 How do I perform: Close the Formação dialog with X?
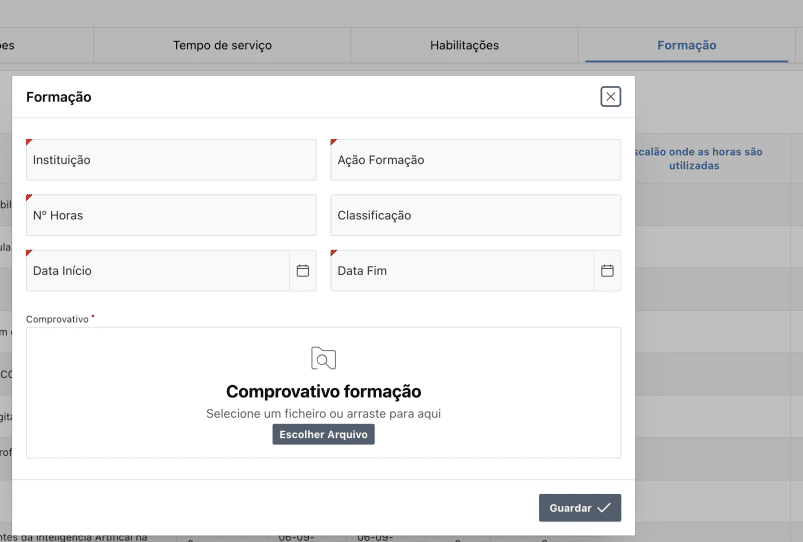tap(610, 96)
